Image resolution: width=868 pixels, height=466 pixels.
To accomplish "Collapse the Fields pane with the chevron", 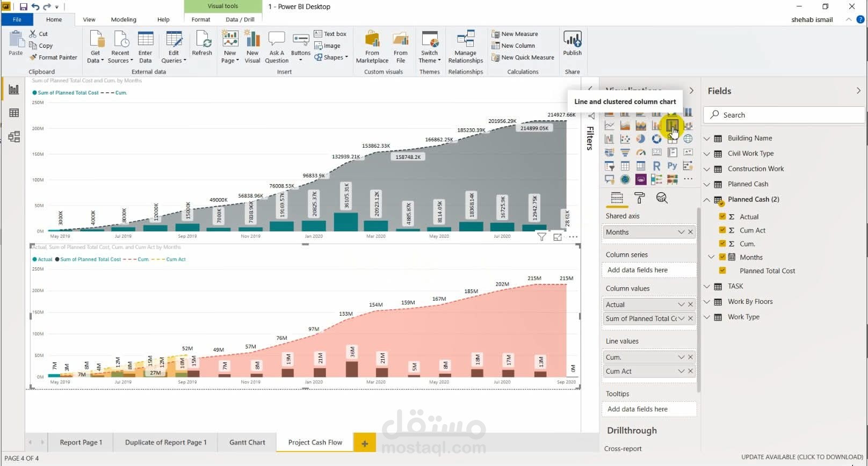I will (x=858, y=91).
